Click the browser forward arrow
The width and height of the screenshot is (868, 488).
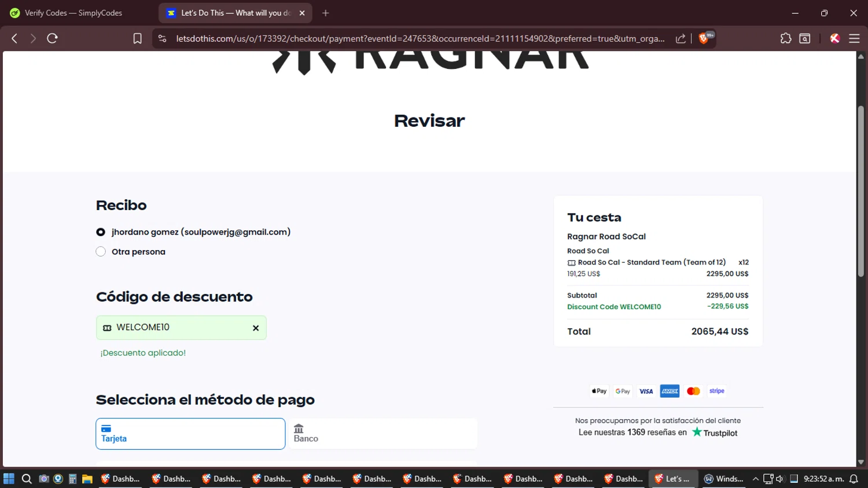coord(33,39)
